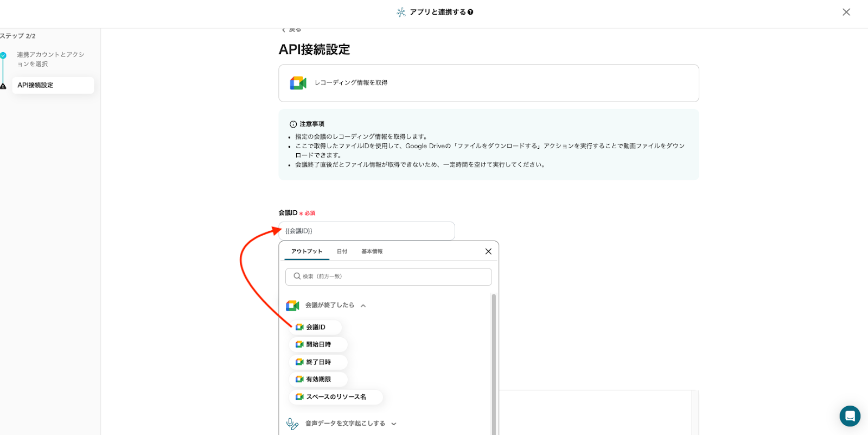The height and width of the screenshot is (435, 868).
Task: Click the 戻る back link
Action: coord(291,30)
